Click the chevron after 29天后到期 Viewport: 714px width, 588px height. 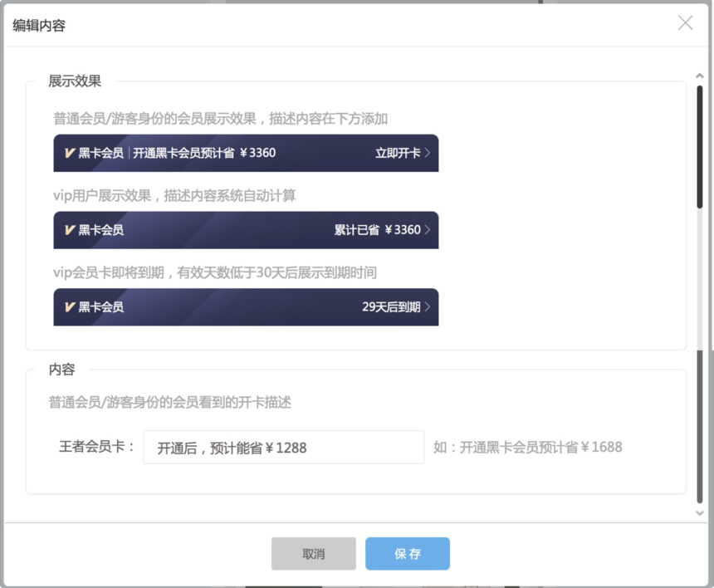click(427, 307)
